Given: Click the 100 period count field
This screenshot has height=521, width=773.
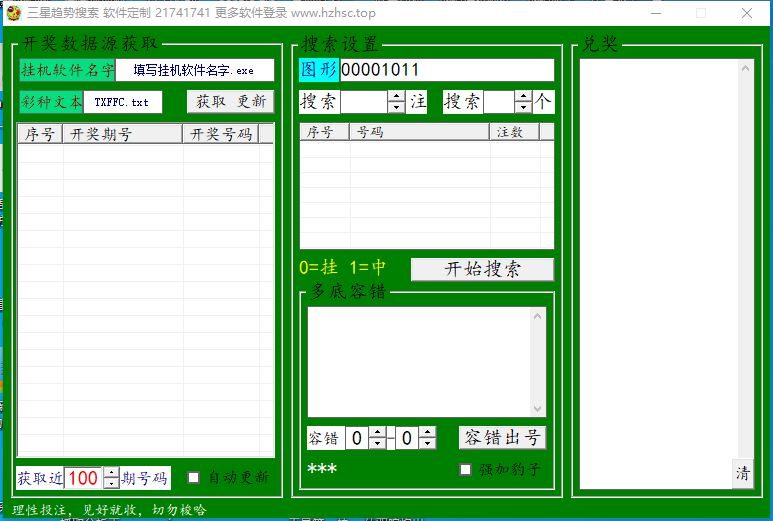Looking at the screenshot, I should pos(84,478).
